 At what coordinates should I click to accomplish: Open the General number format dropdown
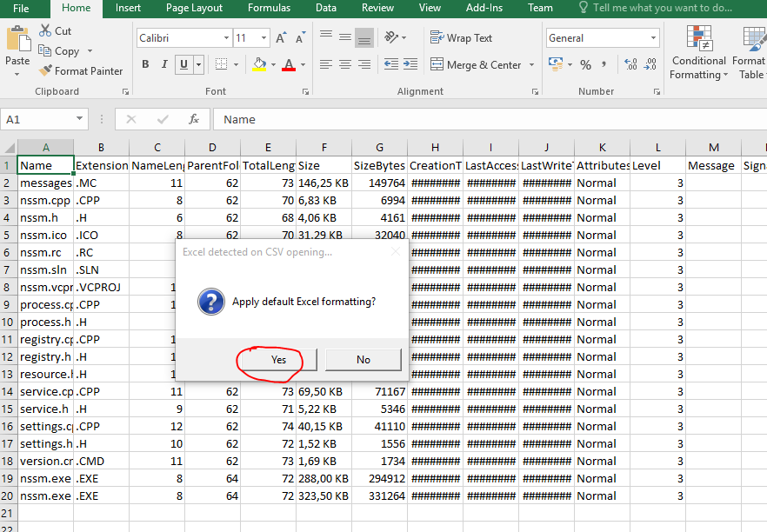click(x=653, y=37)
